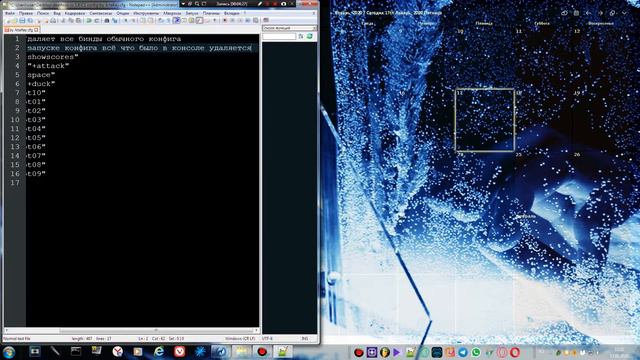Click camera icon on recording toolbar
The image size is (640, 360).
pos(284,4)
